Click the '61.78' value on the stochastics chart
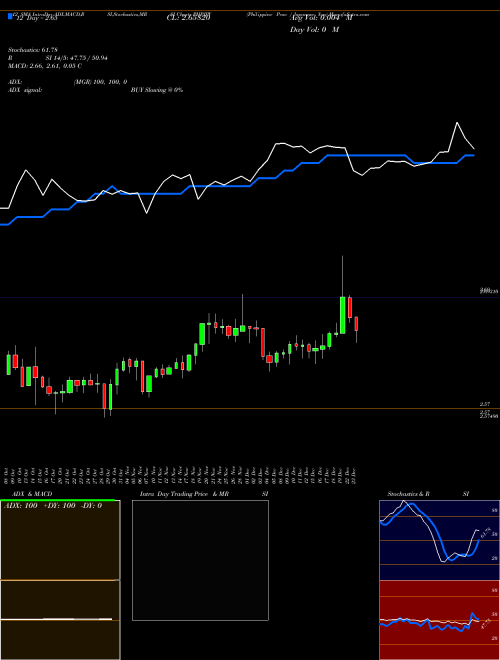Image resolution: width=500 pixels, height=660 pixels. click(x=488, y=532)
